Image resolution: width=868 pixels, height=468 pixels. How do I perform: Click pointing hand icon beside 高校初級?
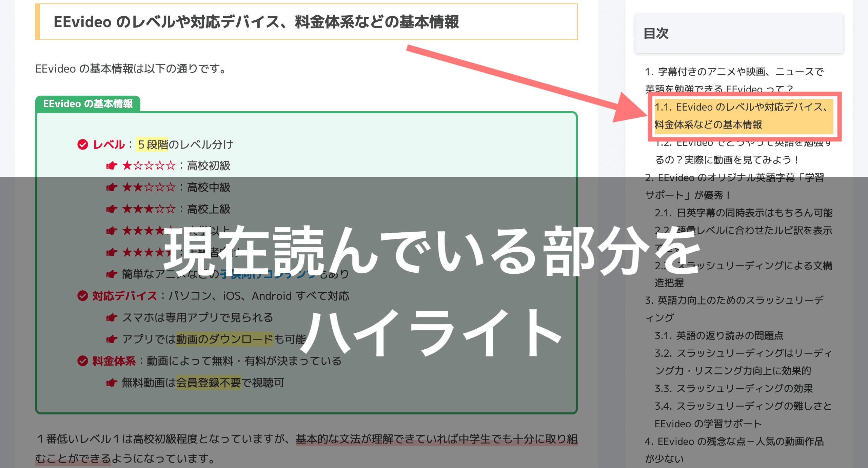click(x=112, y=166)
